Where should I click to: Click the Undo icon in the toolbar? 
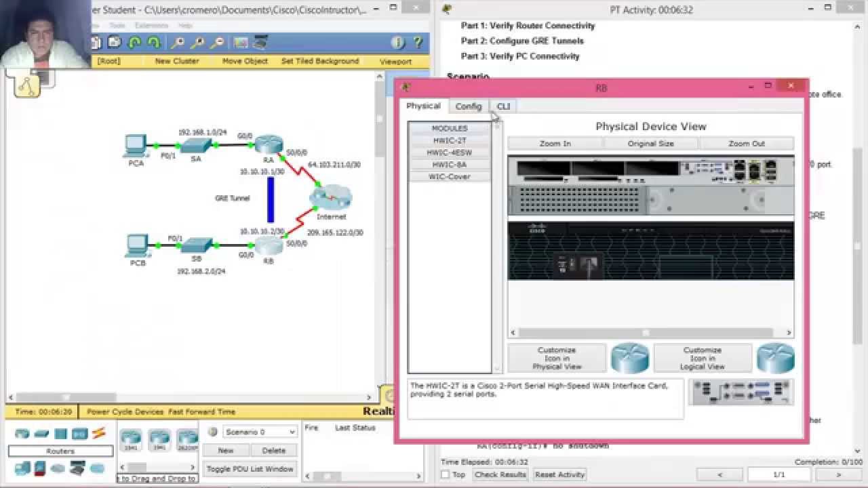134,43
